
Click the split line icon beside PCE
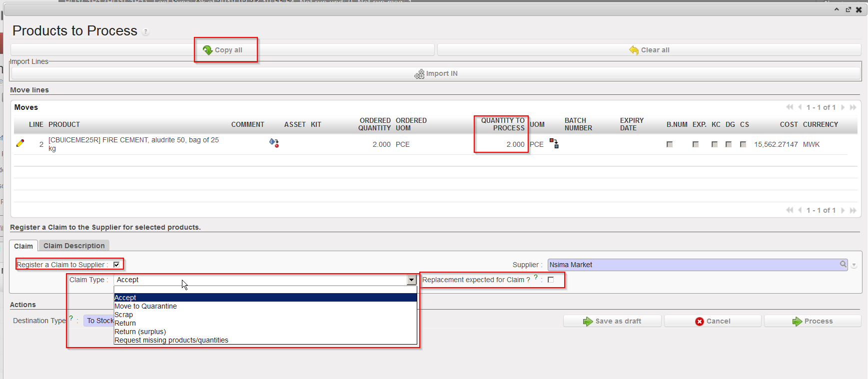click(x=554, y=144)
